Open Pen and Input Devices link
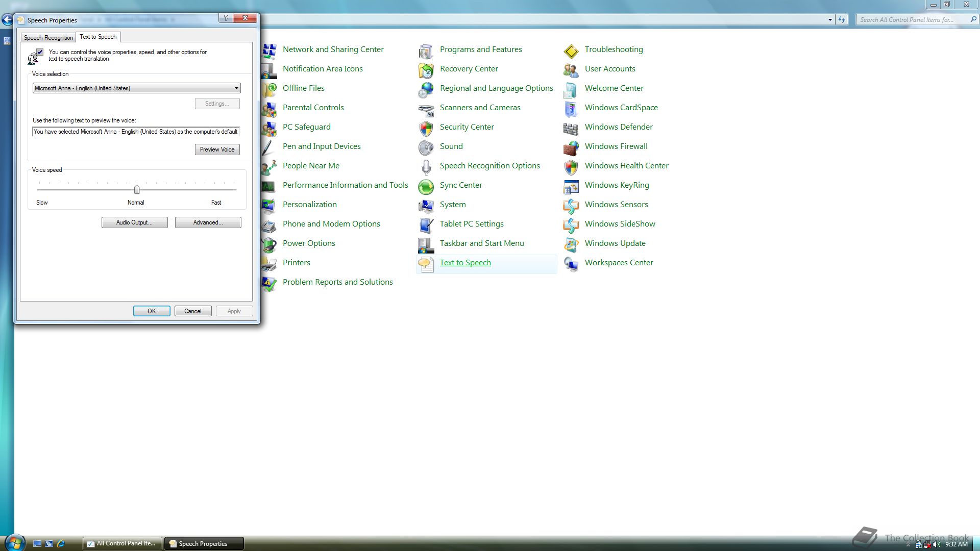Image resolution: width=980 pixels, height=551 pixels. pos(322,146)
